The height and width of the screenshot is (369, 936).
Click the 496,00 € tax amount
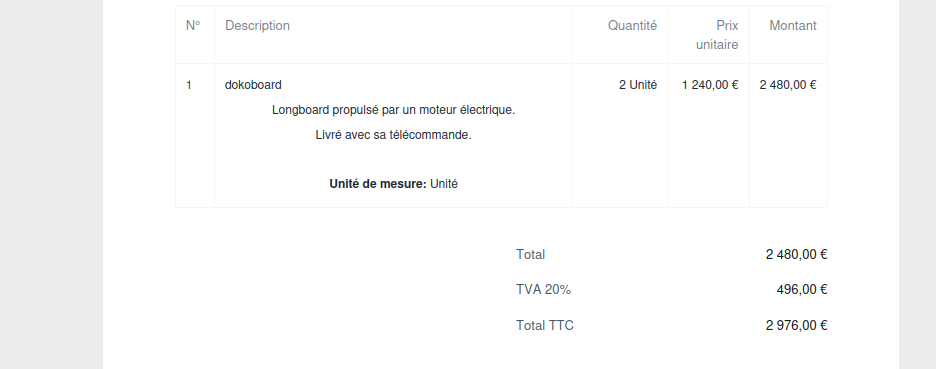802,290
